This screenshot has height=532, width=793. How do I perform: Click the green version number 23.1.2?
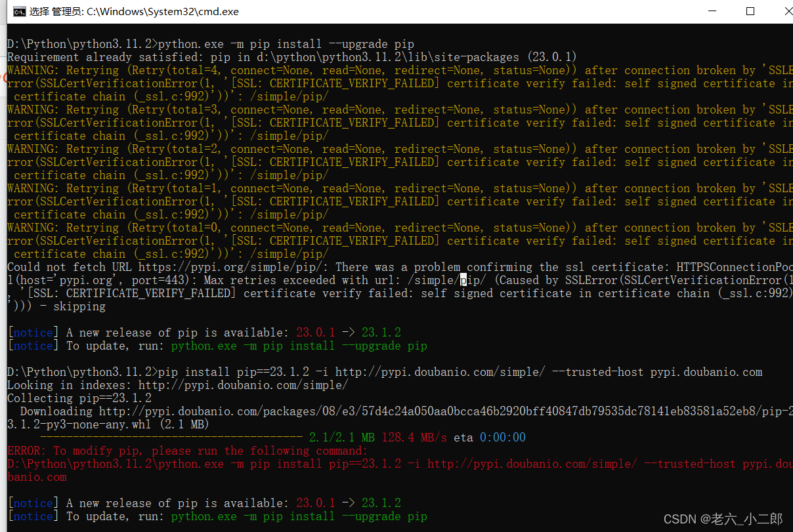click(381, 332)
